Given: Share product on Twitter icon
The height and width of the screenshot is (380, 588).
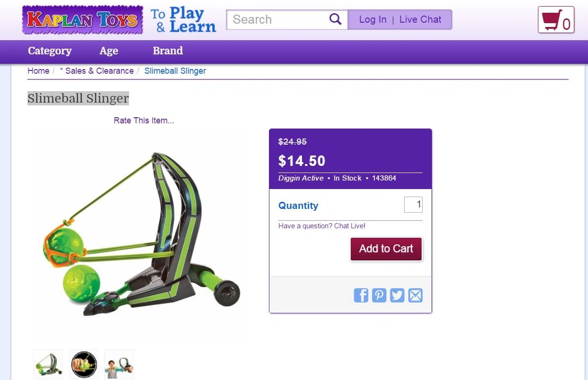Looking at the screenshot, I should click(x=397, y=295).
